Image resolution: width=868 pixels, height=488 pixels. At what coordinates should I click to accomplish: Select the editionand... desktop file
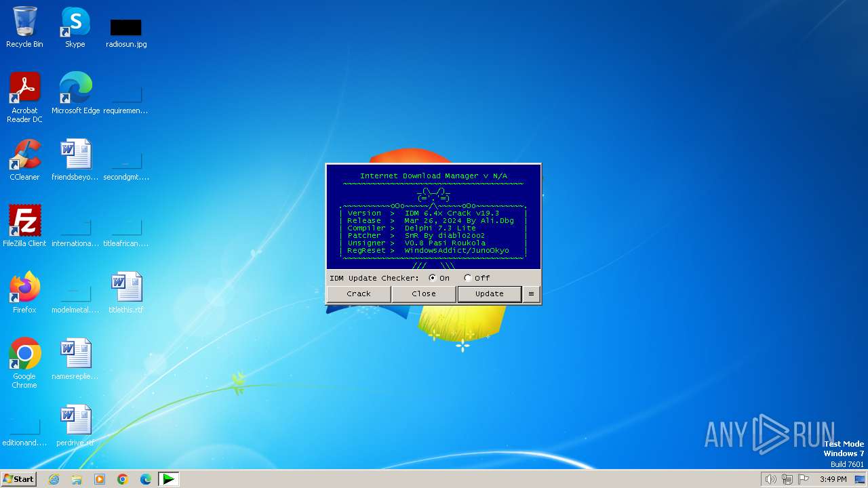click(24, 432)
